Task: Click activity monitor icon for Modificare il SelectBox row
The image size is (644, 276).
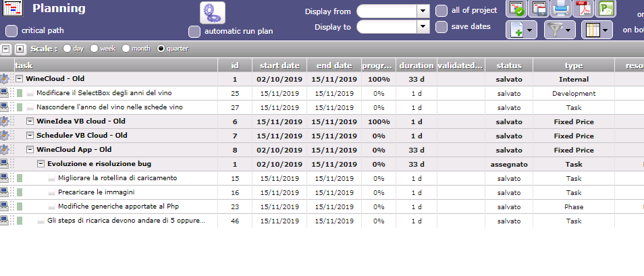Action: (x=4, y=93)
